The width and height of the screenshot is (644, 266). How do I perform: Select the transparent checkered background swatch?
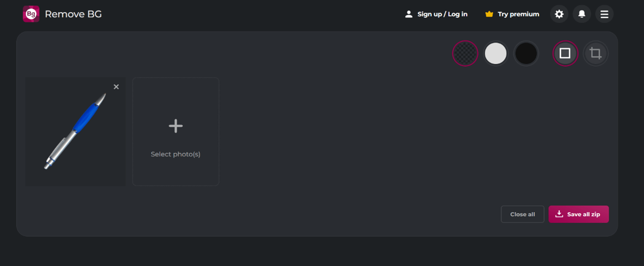(465, 53)
